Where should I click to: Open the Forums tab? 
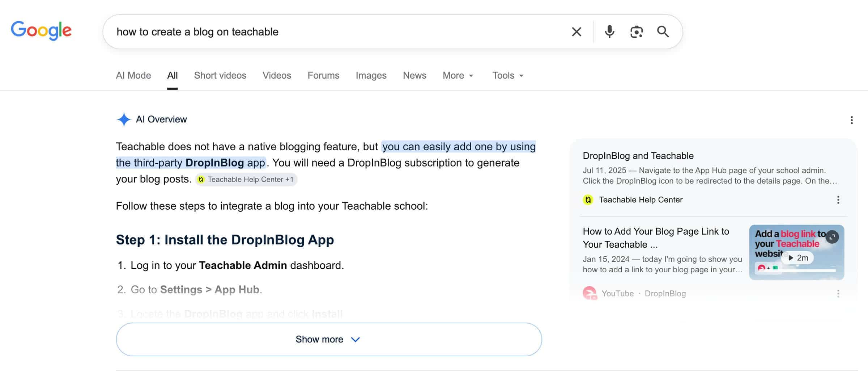pyautogui.click(x=323, y=75)
